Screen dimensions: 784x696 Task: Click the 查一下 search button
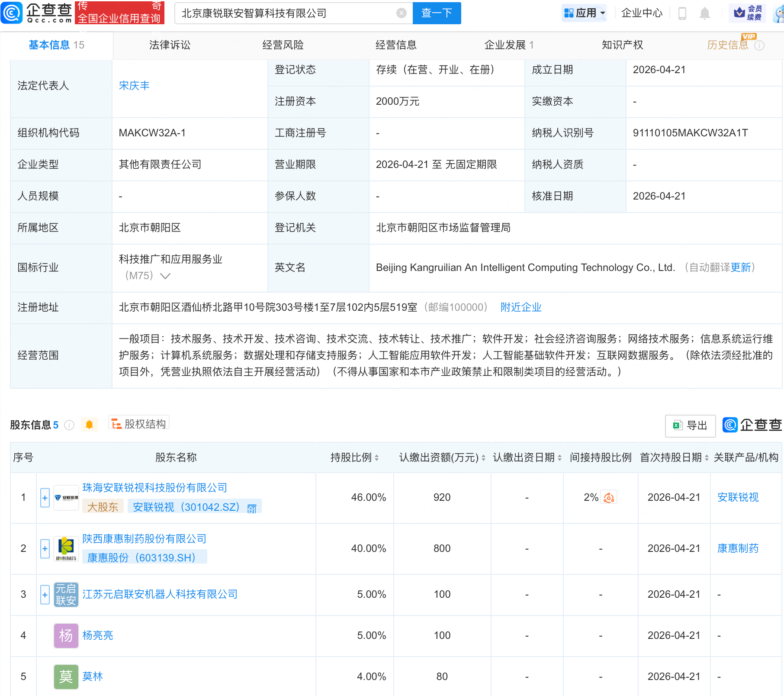pyautogui.click(x=437, y=13)
